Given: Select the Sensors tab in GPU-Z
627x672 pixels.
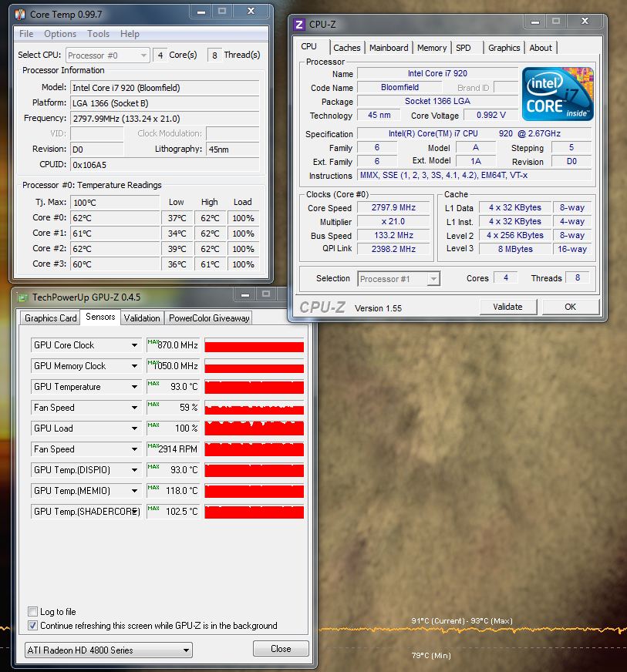Looking at the screenshot, I should tap(100, 317).
